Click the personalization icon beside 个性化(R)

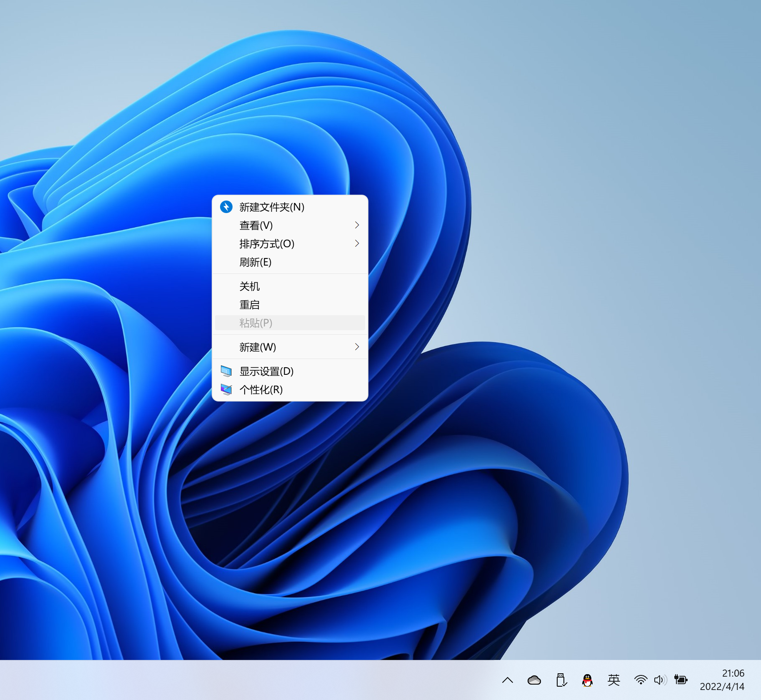pos(226,389)
